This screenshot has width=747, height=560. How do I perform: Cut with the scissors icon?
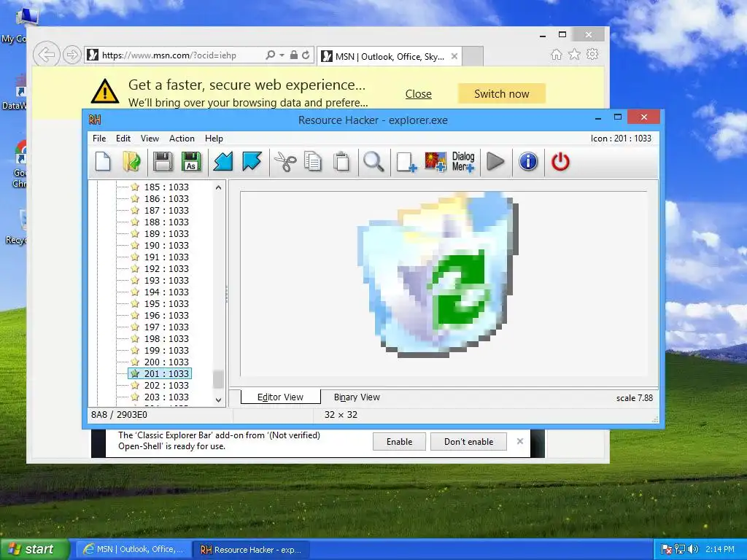coord(285,162)
